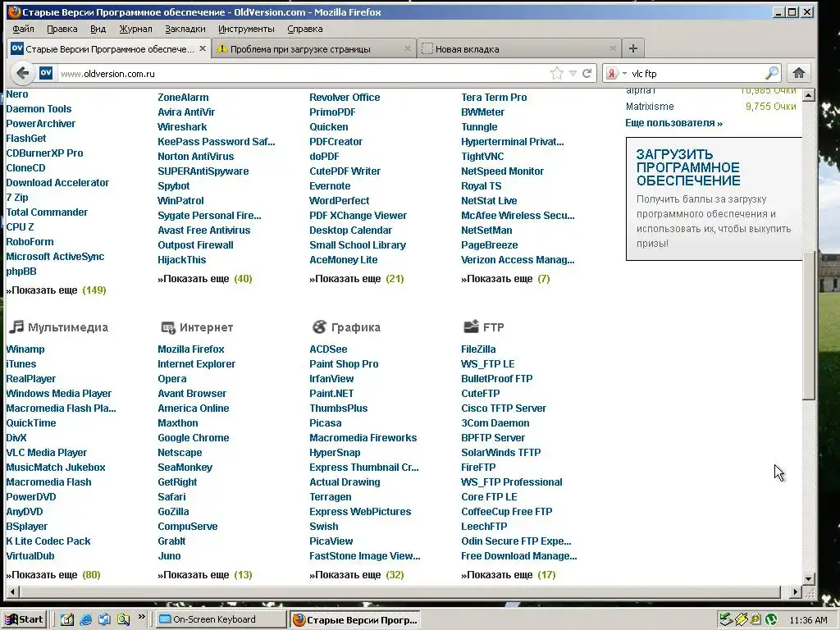Click the Еще пользователя link
Screen dimensions: 840x630
pyautogui.click(x=674, y=123)
